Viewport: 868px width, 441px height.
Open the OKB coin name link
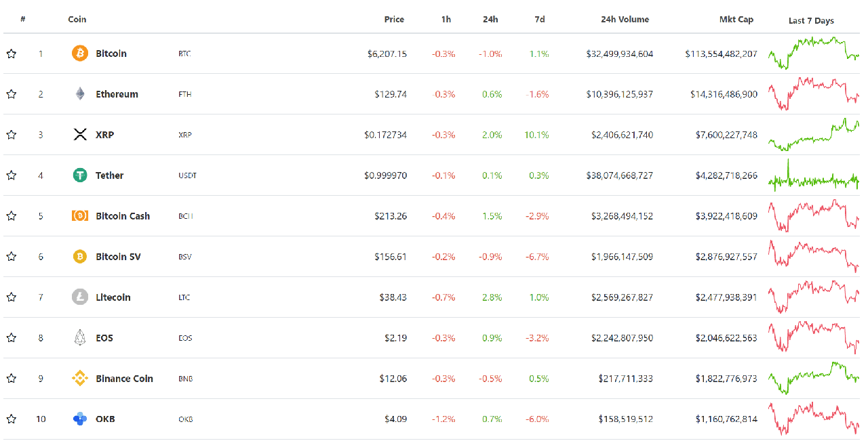pos(105,419)
